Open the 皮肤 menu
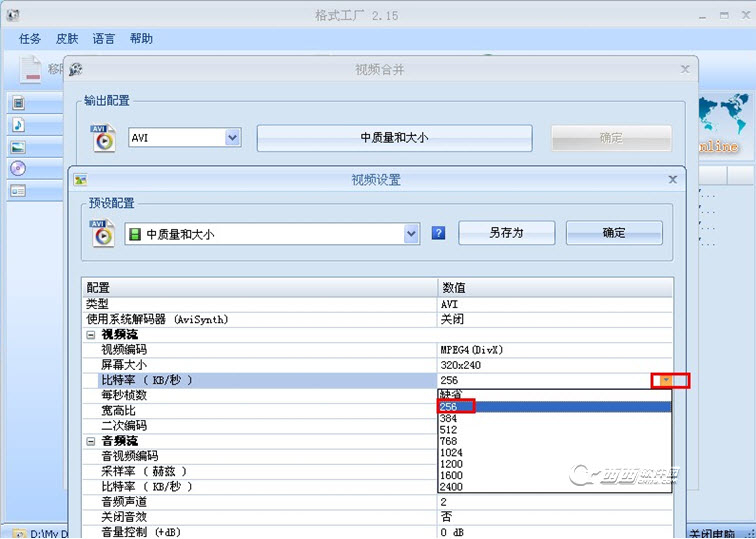The image size is (756, 539). point(67,39)
